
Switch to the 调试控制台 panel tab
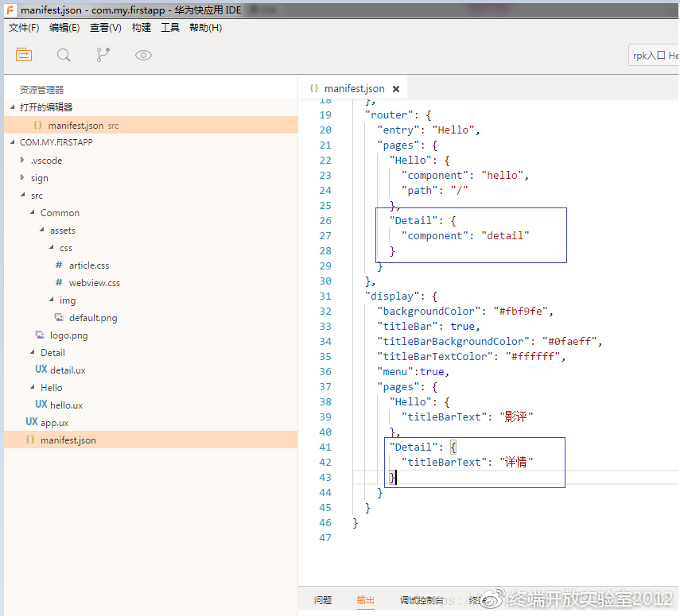click(421, 601)
